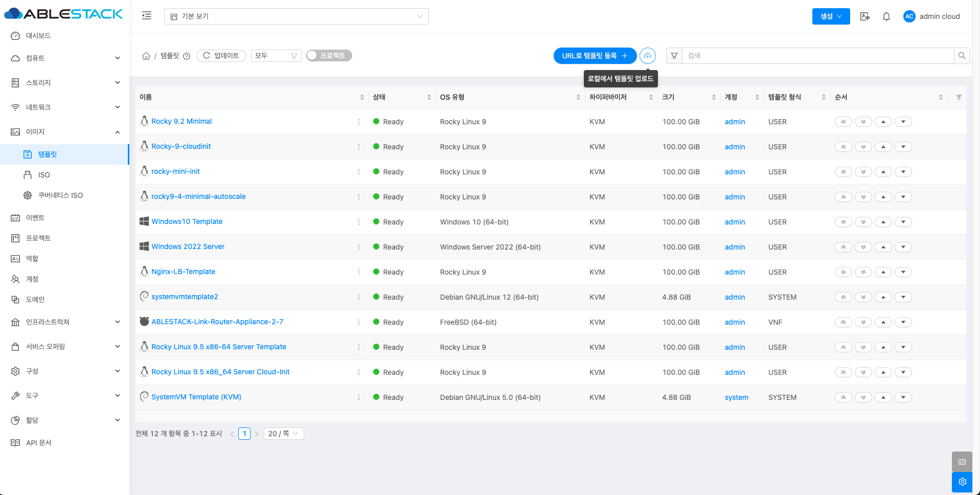
Task: Move Rocky 9.2 Minimal to bottom
Action: 863,122
